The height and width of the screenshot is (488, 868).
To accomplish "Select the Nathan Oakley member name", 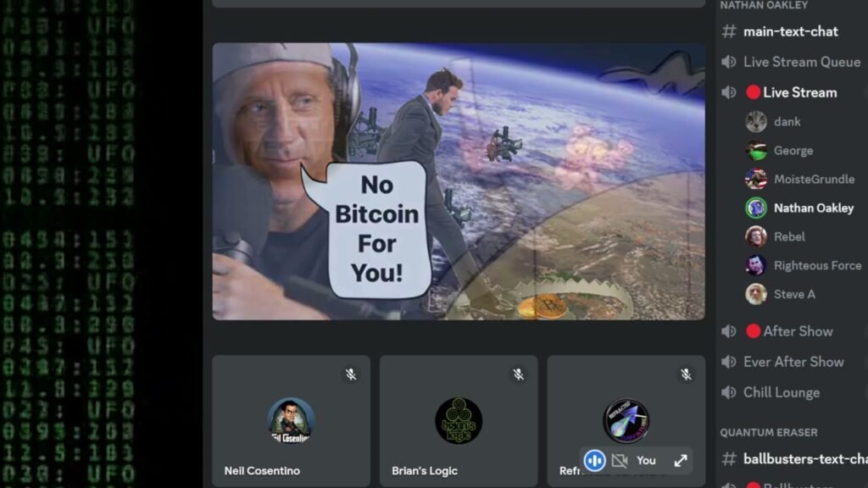I will tap(814, 208).
